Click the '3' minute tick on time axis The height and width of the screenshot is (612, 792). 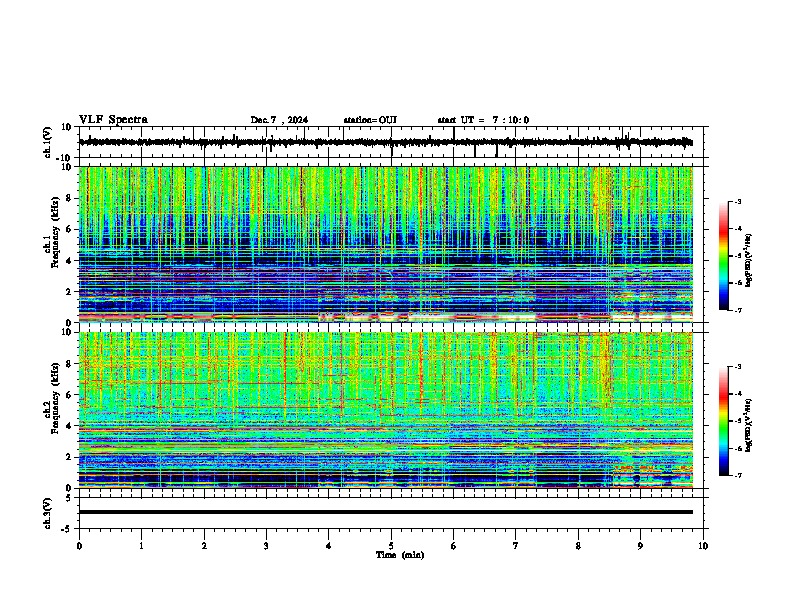[266, 546]
